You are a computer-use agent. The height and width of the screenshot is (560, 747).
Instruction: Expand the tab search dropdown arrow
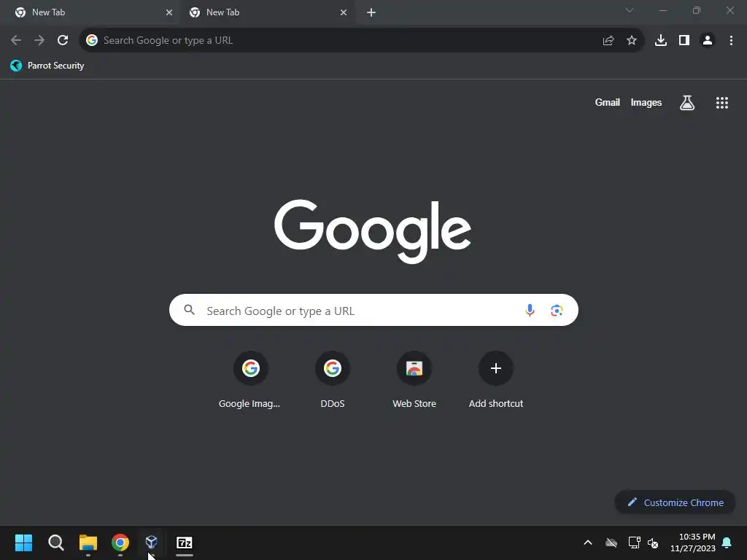click(x=630, y=10)
